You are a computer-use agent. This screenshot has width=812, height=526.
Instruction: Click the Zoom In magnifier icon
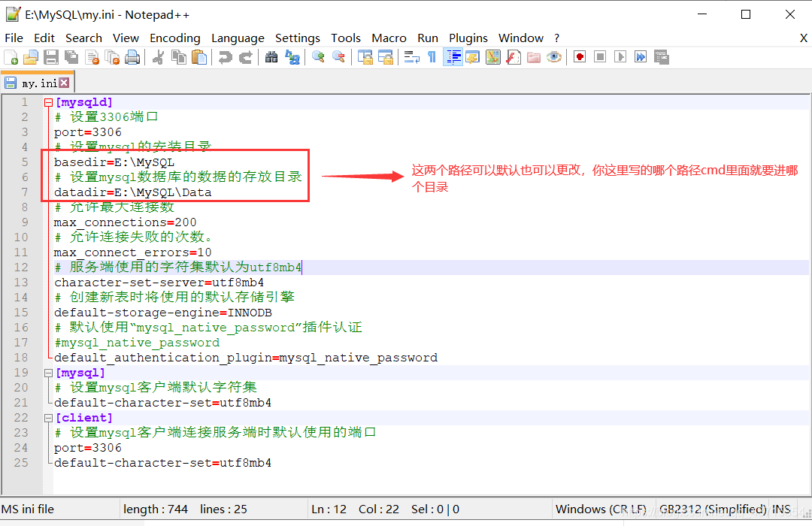point(319,57)
